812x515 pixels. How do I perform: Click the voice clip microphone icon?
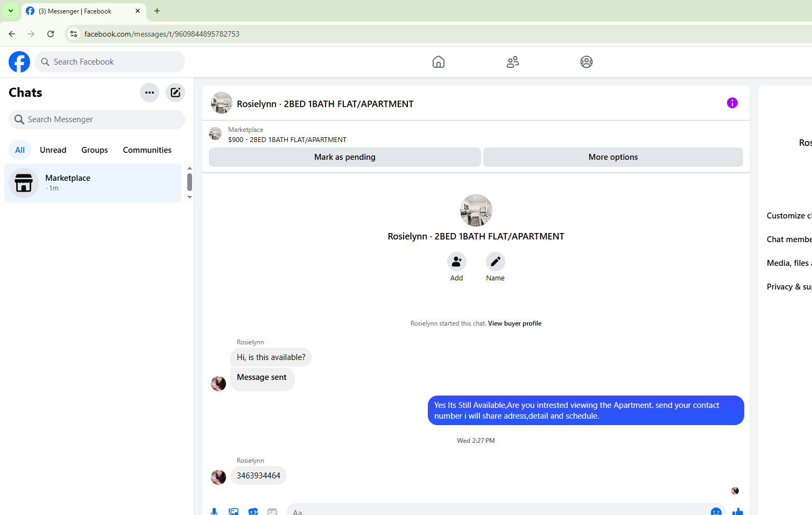[x=214, y=511]
